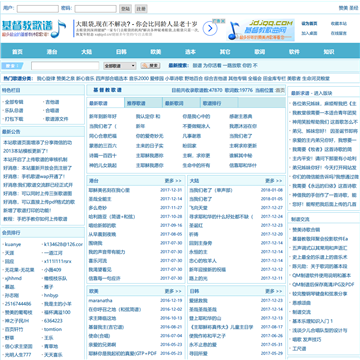Click song 围绕我 in the 港台 list

click(95, 243)
